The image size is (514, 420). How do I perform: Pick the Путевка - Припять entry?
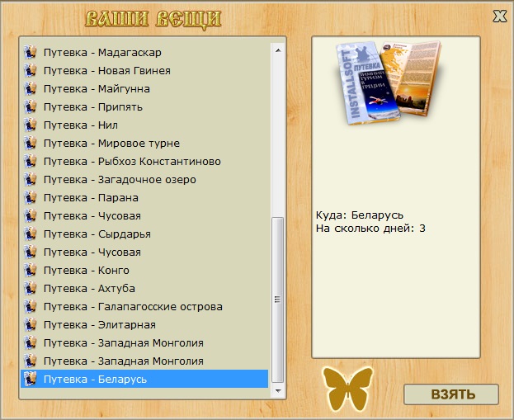144,107
